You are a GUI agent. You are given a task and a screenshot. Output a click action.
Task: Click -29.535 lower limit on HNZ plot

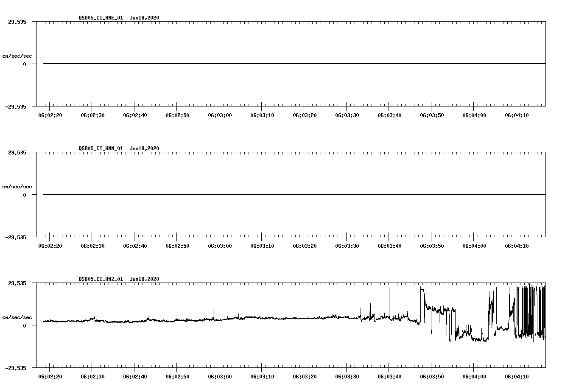click(16, 368)
